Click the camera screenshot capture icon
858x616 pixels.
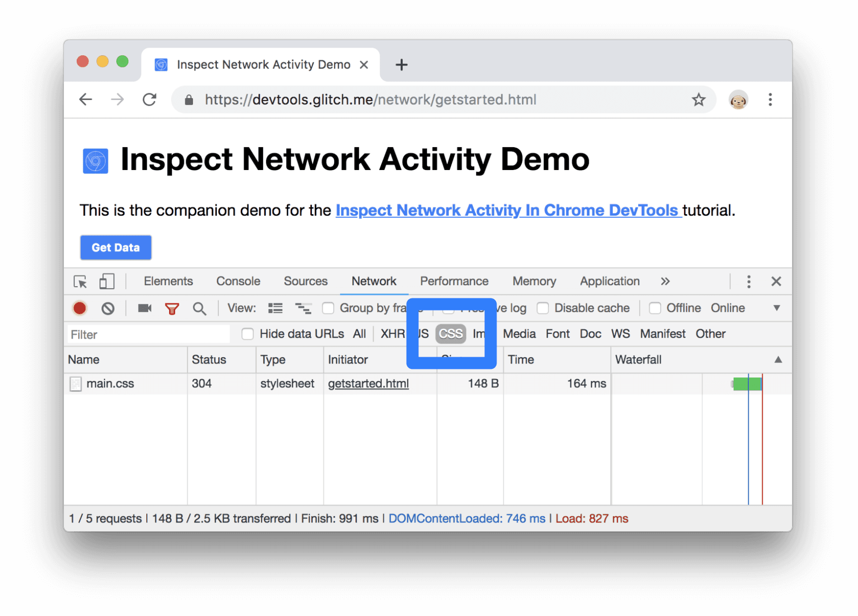coord(144,308)
